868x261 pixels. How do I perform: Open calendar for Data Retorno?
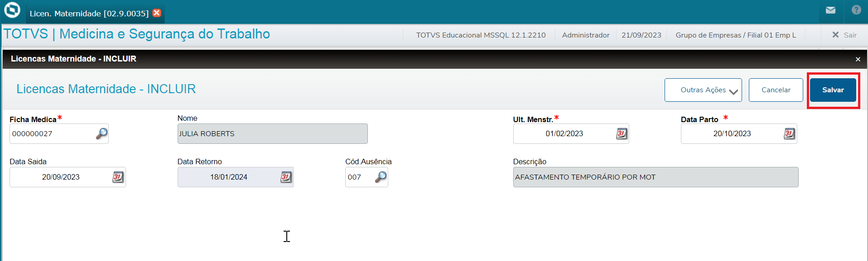(x=286, y=177)
